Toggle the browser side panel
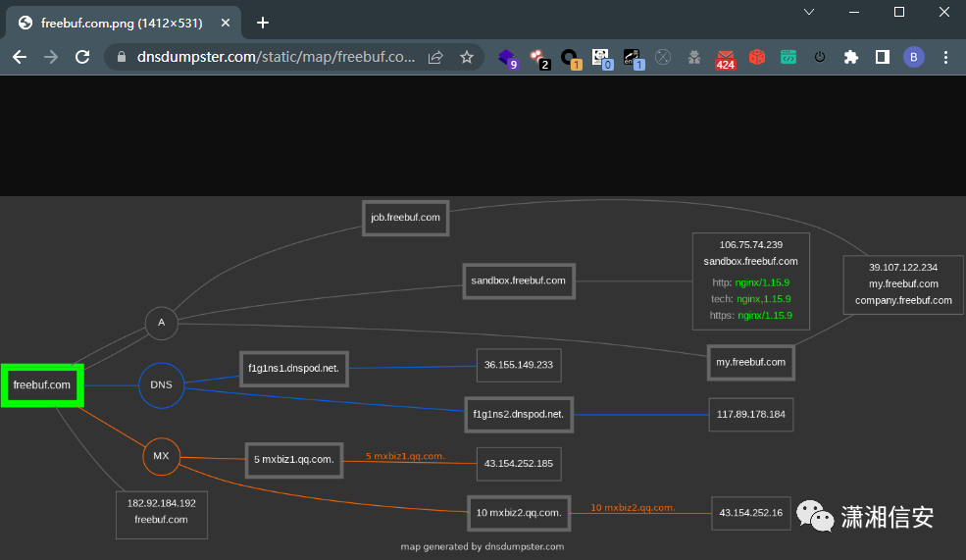The image size is (966, 560). coord(883,57)
